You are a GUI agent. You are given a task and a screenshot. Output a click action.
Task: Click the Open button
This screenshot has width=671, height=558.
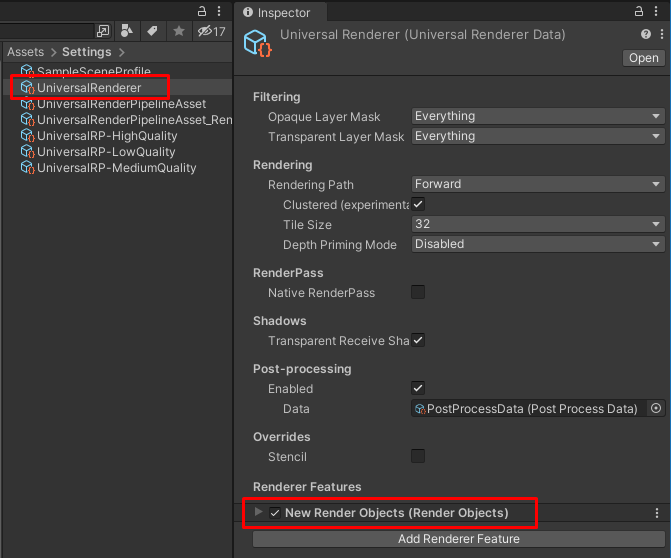[x=643, y=58]
